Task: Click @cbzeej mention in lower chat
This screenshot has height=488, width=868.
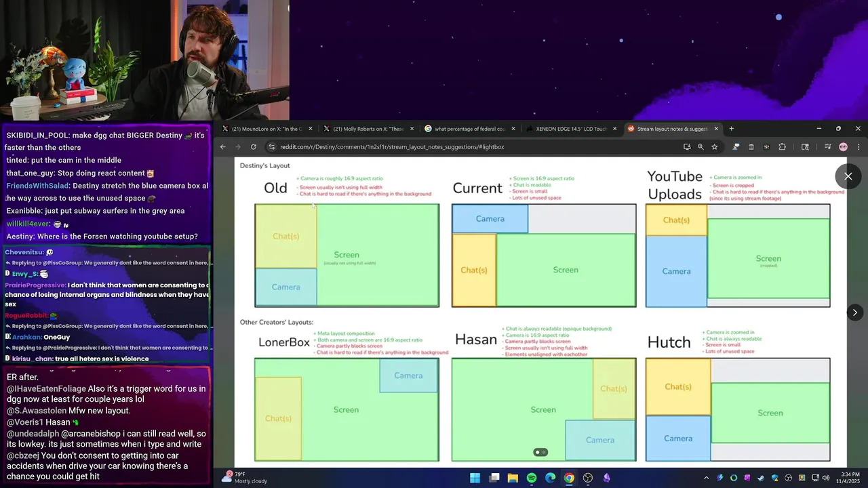Action: 23,455
